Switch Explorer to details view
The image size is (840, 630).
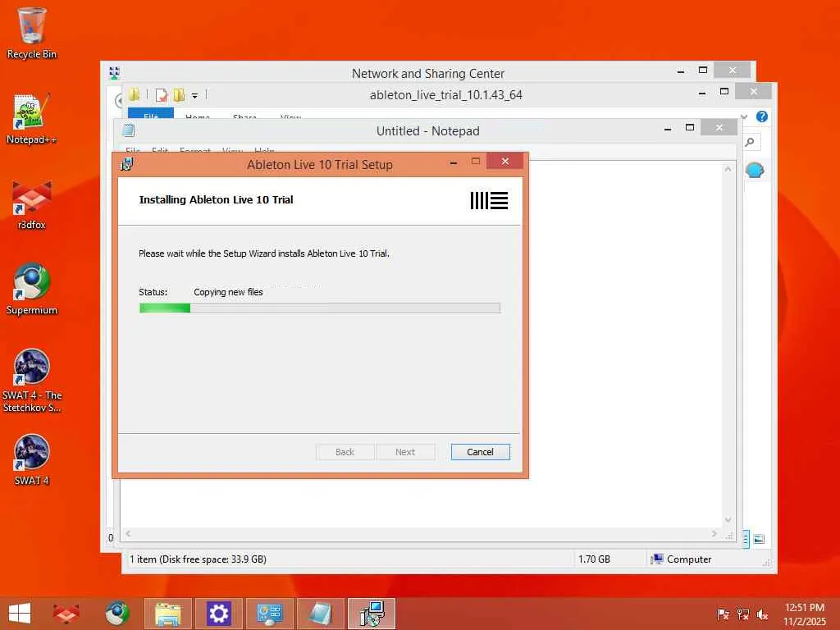[746, 539]
